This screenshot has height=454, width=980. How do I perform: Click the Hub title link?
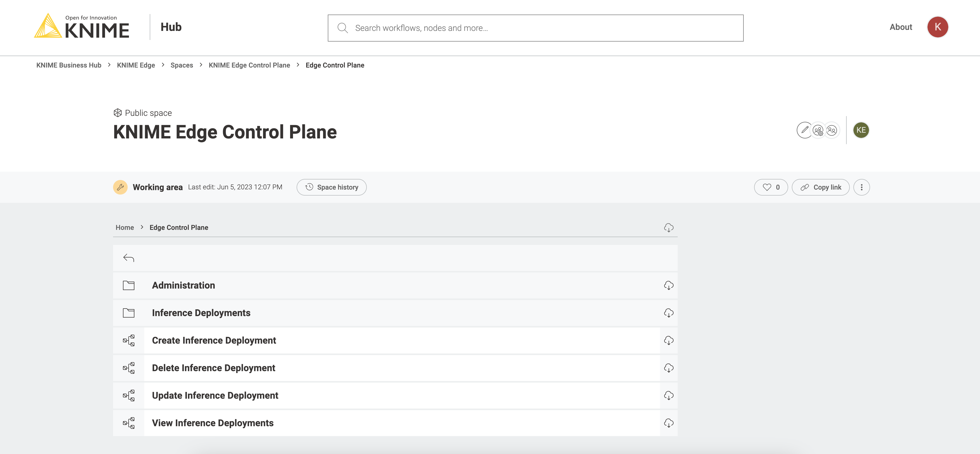pyautogui.click(x=171, y=27)
